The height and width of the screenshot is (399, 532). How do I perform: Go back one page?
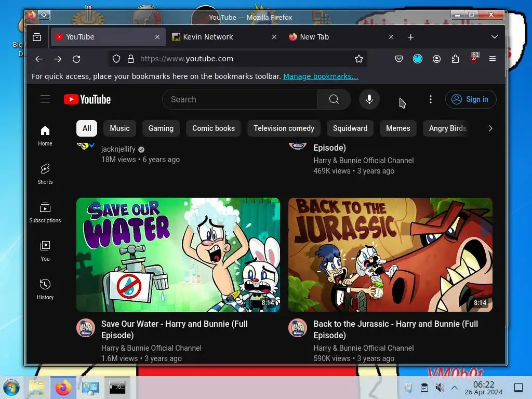[39, 59]
